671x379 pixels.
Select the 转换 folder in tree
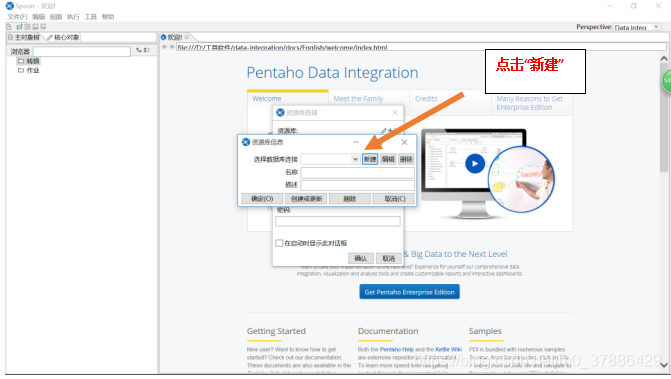29,61
